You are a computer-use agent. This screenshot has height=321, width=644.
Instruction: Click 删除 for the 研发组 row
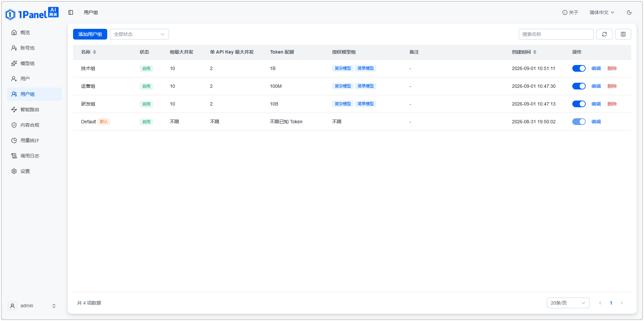pyautogui.click(x=612, y=104)
